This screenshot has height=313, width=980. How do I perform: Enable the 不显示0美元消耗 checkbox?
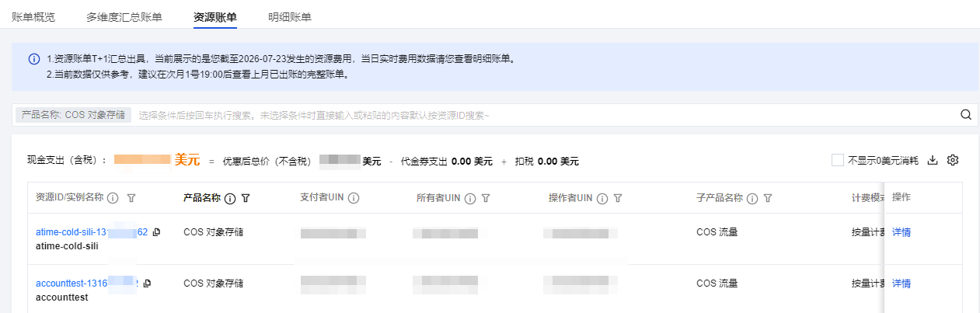838,161
